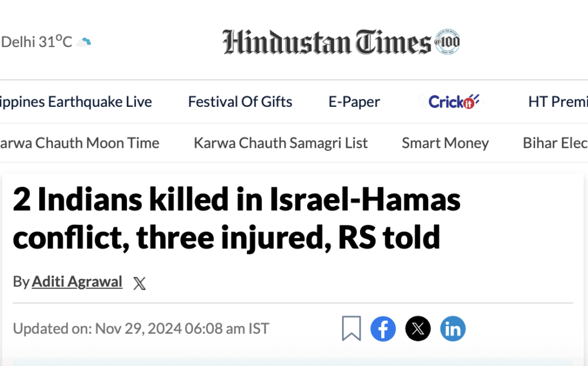Click the @100 anniversary badge

447,41
